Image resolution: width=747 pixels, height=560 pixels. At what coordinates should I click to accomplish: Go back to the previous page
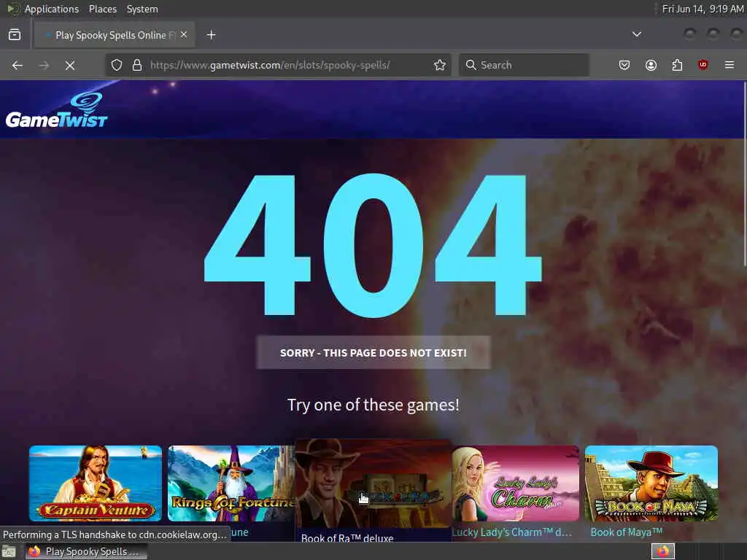click(x=18, y=65)
